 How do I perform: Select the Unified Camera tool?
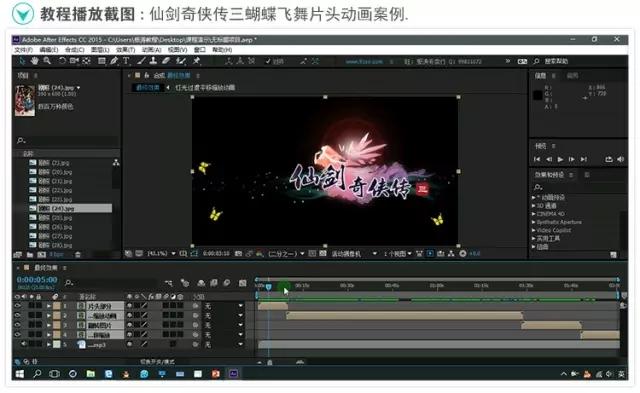(74, 61)
